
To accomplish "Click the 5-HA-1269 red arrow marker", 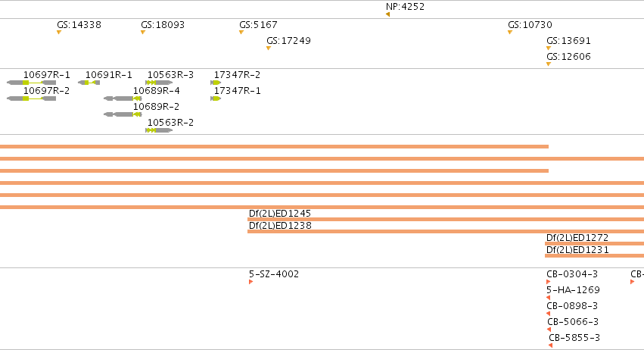I will coord(549,298).
